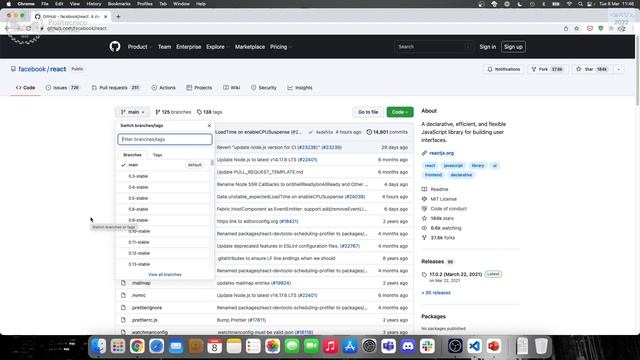
Task: Open App Store in the dock
Action: pos(350,346)
